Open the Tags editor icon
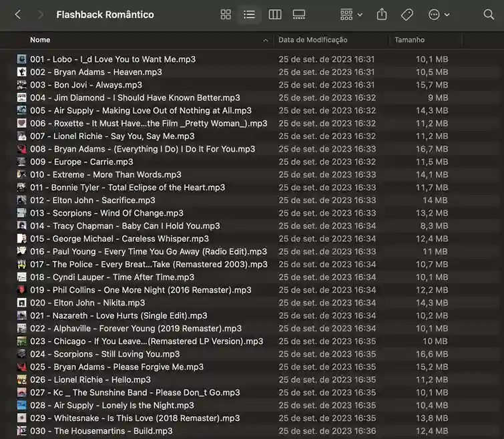The image size is (504, 439). point(407,15)
